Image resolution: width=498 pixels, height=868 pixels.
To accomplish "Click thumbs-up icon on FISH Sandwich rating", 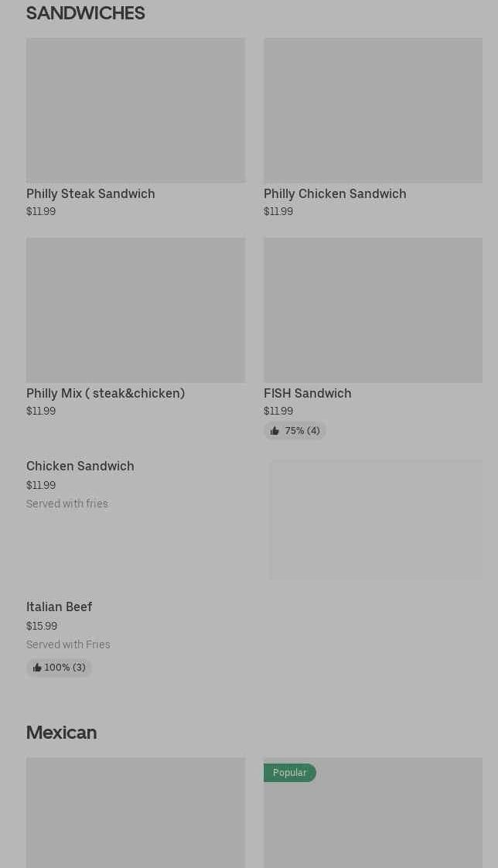I will click(275, 431).
